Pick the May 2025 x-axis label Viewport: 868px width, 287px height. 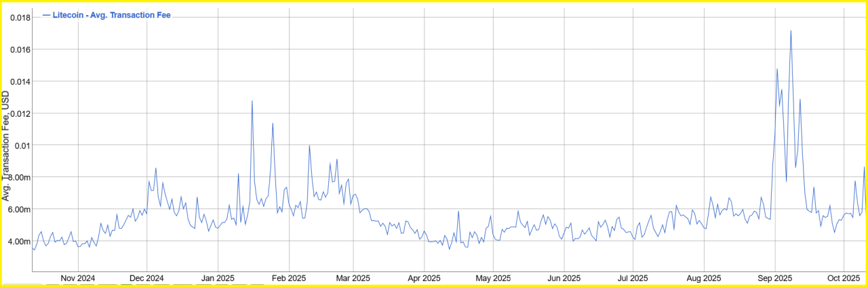(x=492, y=278)
